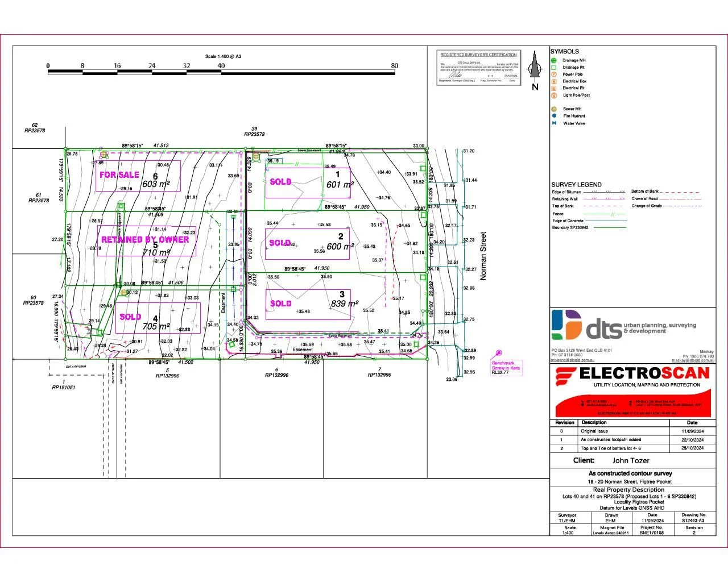Click the Registered Surveyor's Certification box
The width and height of the screenshot is (728, 582).
point(478,68)
